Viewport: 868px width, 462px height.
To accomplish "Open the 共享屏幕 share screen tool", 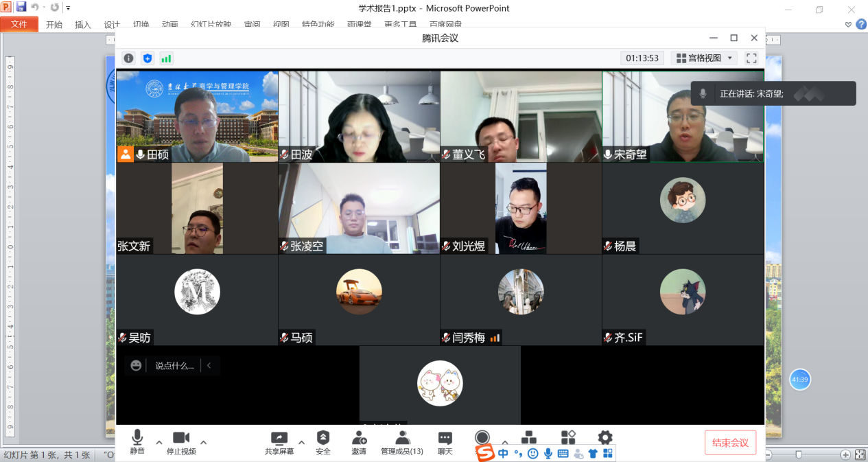I will 279,443.
